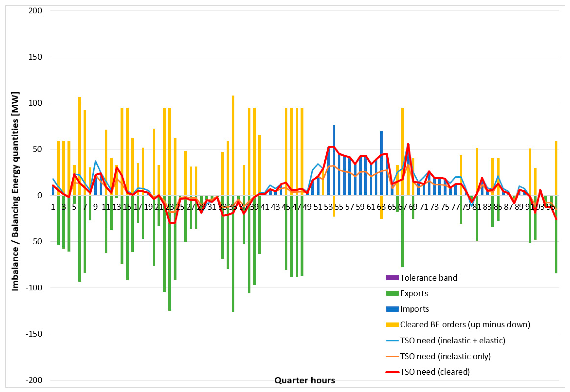Click the green Exports legend swatch

click(392, 293)
